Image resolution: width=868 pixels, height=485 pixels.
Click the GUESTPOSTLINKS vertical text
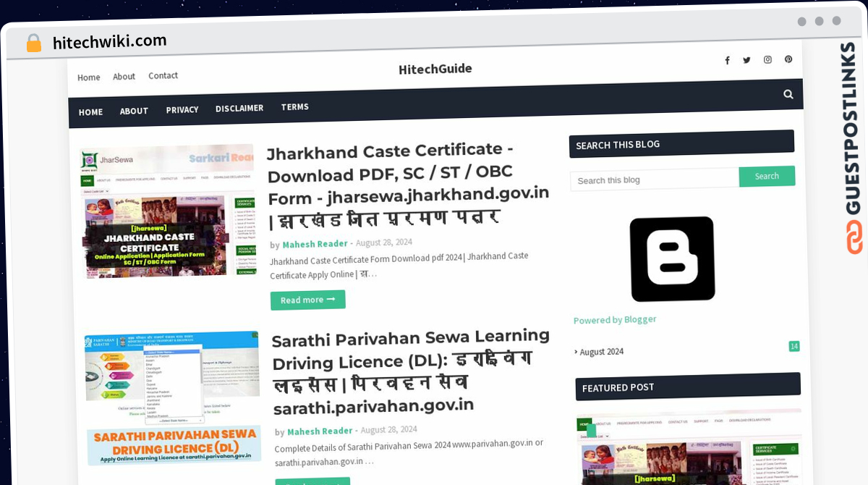(851, 129)
